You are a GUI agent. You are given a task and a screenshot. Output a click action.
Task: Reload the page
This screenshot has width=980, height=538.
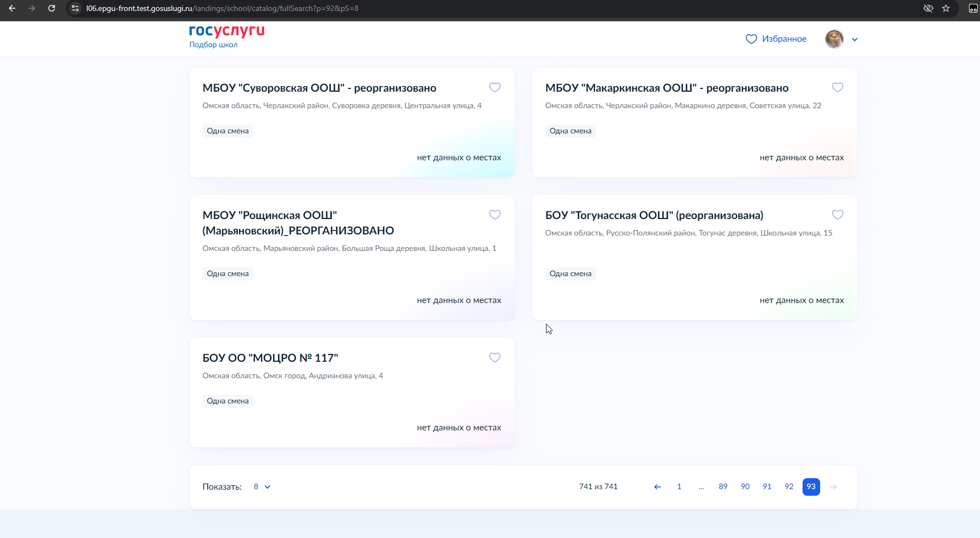point(52,8)
